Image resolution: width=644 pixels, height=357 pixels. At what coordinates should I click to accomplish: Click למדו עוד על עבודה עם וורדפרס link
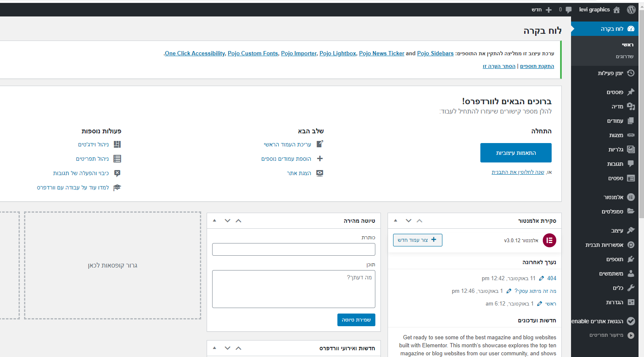73,187
